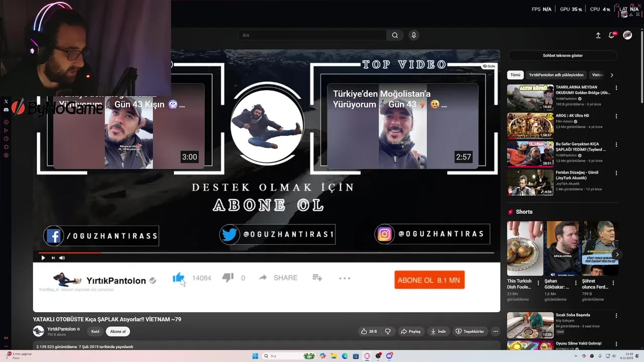Image resolution: width=644 pixels, height=362 pixels.
Task: Open options menu for Sıcak Soba Başında
Action: pos(616,316)
